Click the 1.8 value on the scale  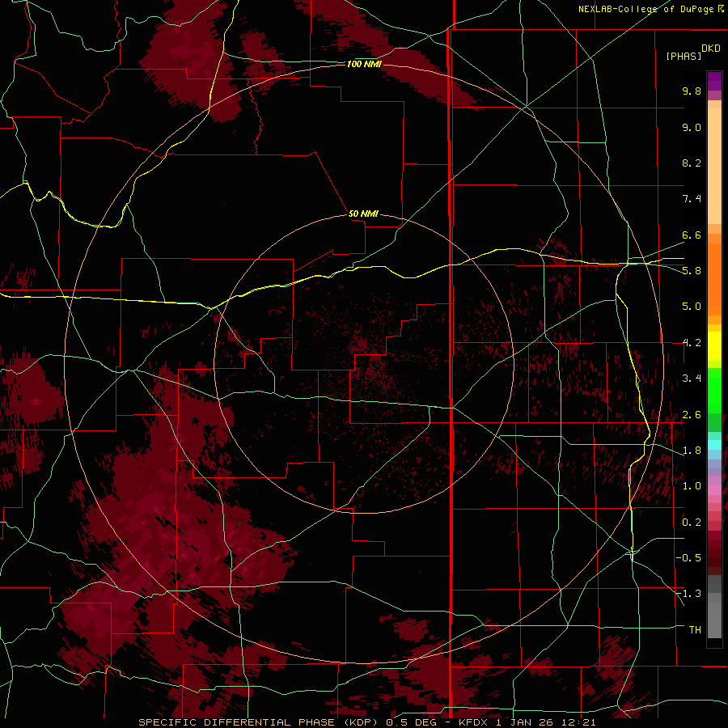692,451
